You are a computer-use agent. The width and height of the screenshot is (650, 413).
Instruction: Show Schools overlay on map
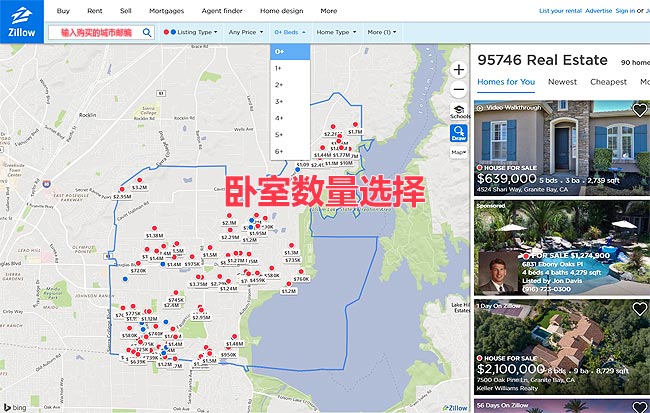(459, 112)
